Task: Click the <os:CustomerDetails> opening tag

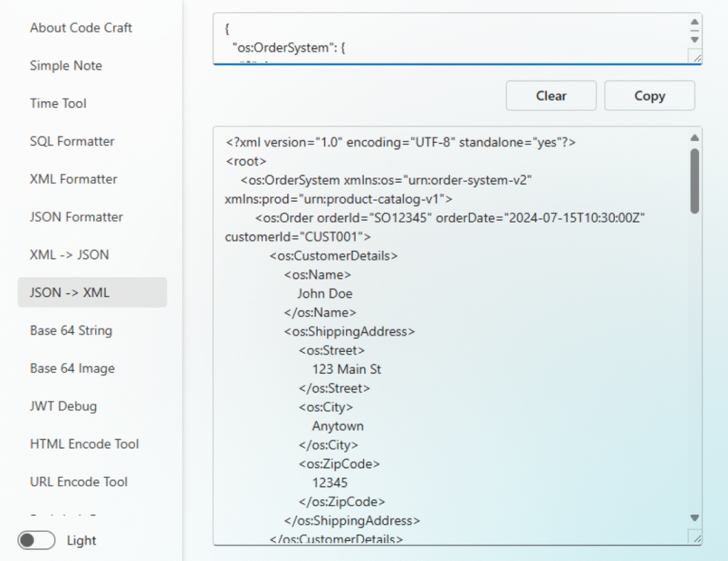Action: point(333,256)
